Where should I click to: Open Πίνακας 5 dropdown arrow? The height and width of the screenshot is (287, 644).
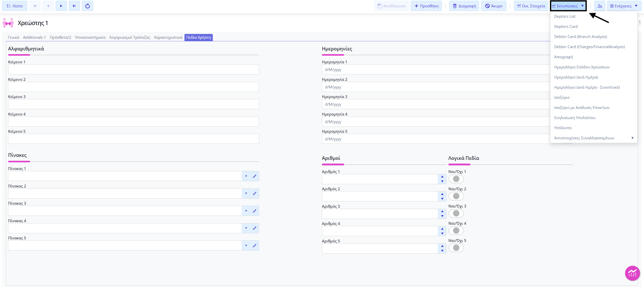(x=246, y=245)
